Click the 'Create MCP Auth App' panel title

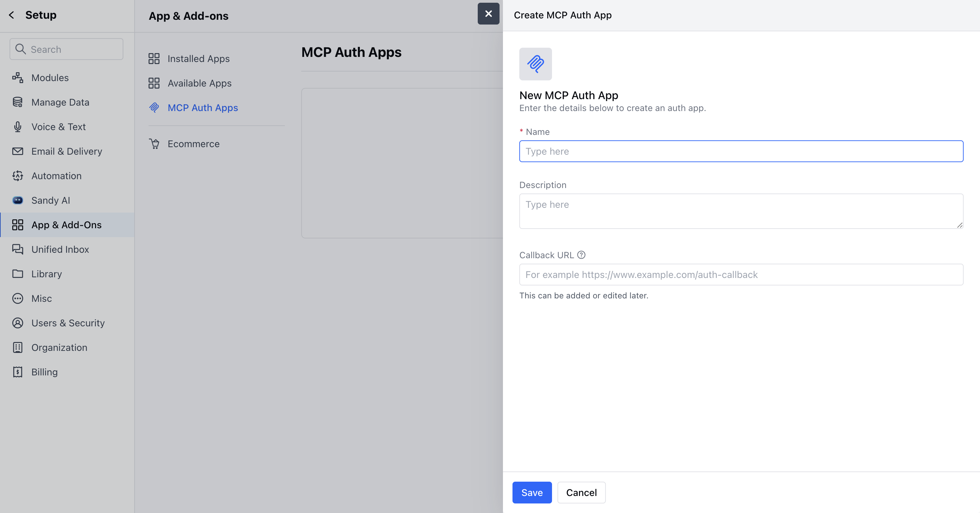(563, 15)
